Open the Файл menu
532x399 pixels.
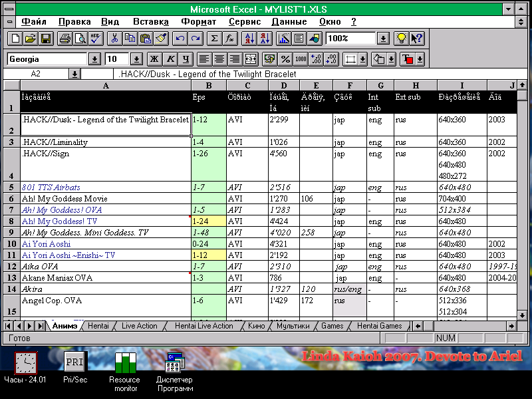point(34,22)
